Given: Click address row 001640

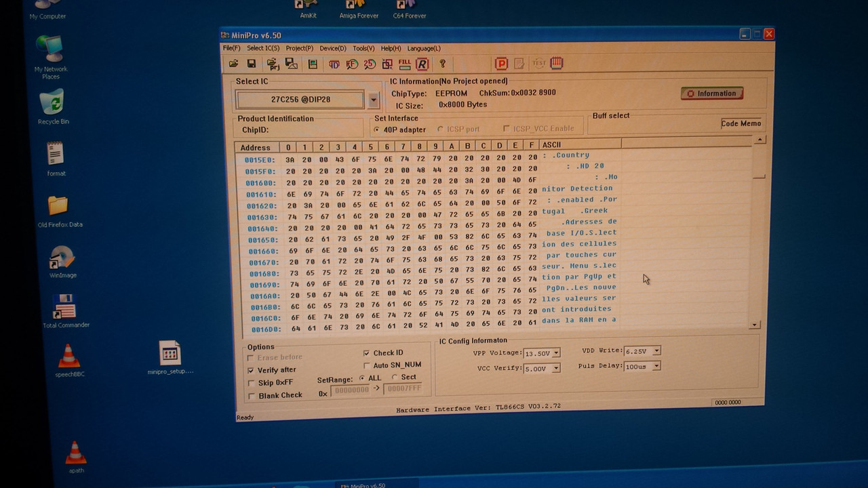Looking at the screenshot, I should [x=262, y=229].
